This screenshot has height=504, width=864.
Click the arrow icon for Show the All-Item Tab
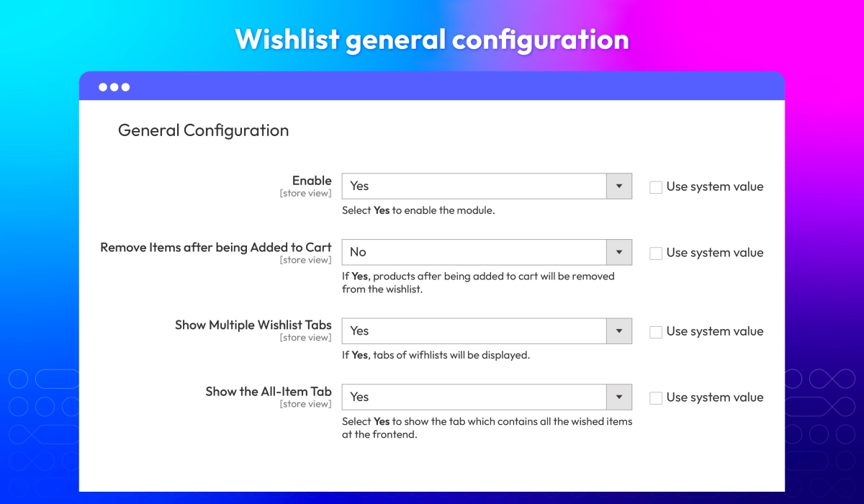[x=618, y=397]
